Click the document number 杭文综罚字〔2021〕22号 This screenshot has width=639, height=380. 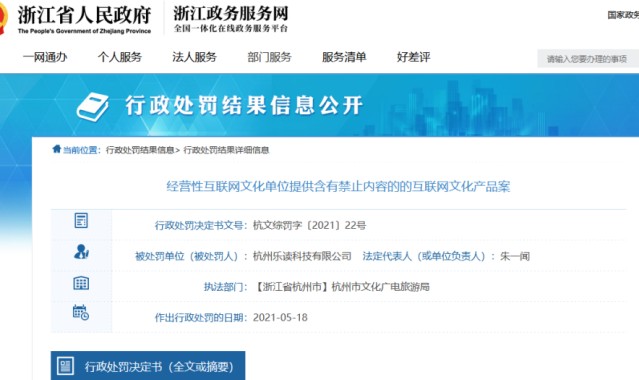coord(309,225)
